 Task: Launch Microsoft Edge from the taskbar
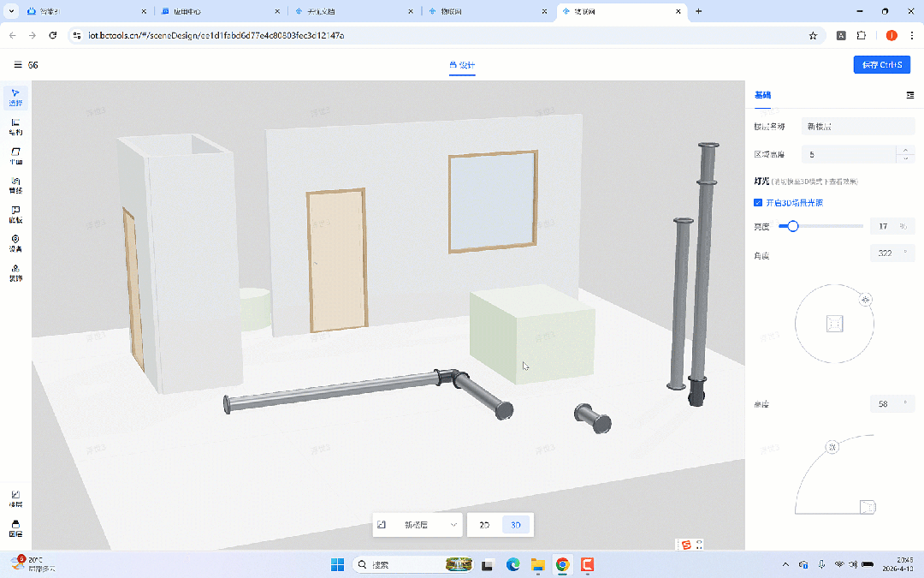[x=512, y=564]
